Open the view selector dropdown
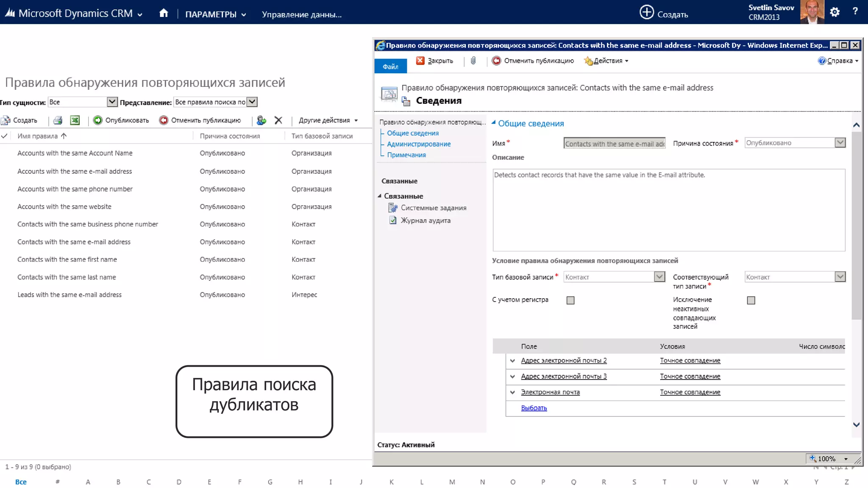This screenshot has width=868, height=488. coord(252,102)
